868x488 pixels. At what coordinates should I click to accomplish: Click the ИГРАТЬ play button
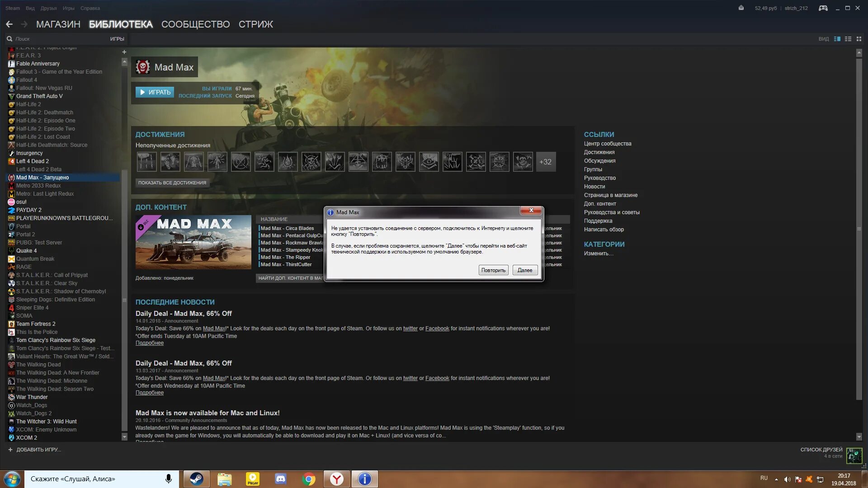point(155,92)
